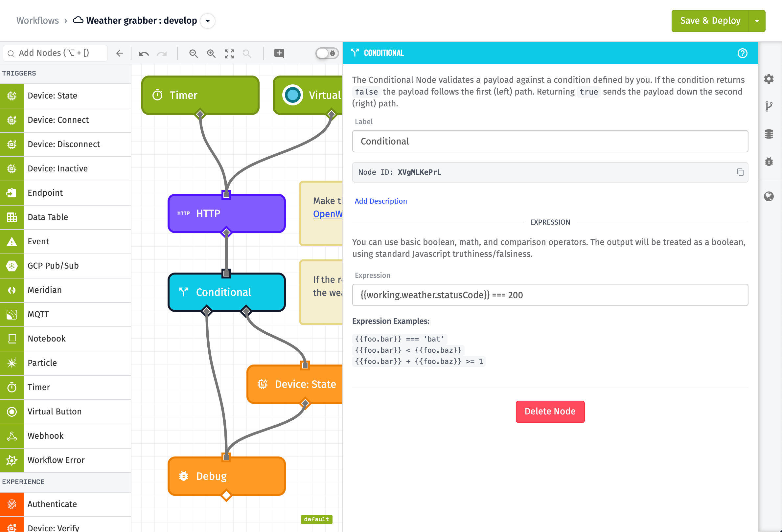Screen dimensions: 782x532
Task: Collapse the node palette with back arrow
Action: click(120, 53)
